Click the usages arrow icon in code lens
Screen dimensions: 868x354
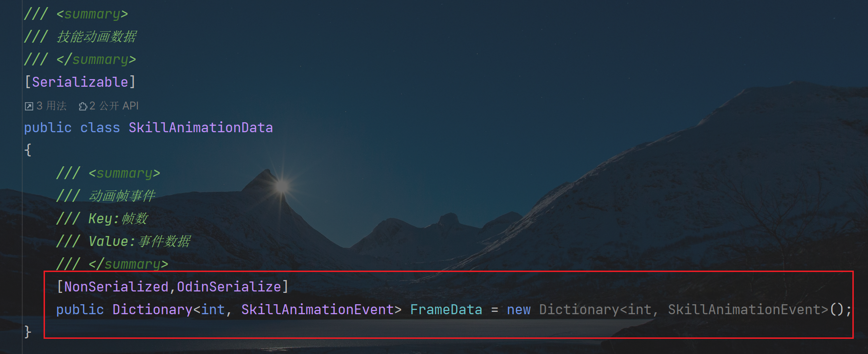pos(29,106)
